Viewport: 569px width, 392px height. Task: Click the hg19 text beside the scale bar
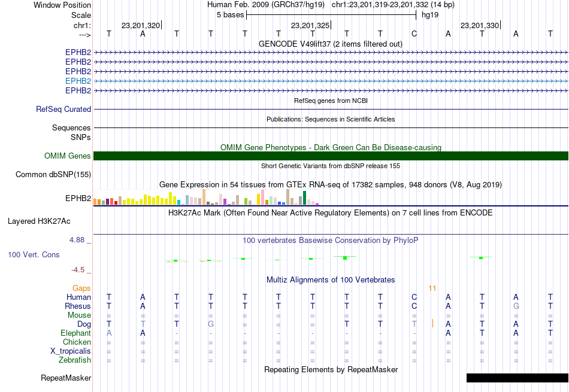pyautogui.click(x=430, y=15)
